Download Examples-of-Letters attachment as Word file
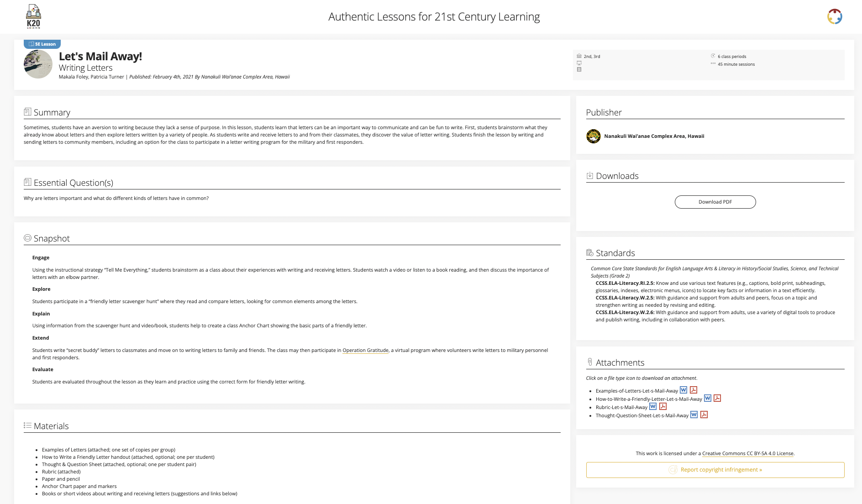The image size is (862, 504). pyautogui.click(x=683, y=390)
